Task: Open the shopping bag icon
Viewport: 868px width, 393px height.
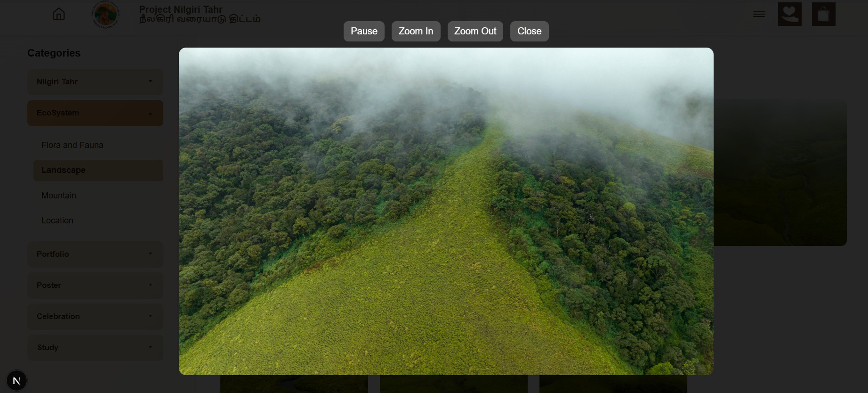Action: tap(824, 14)
